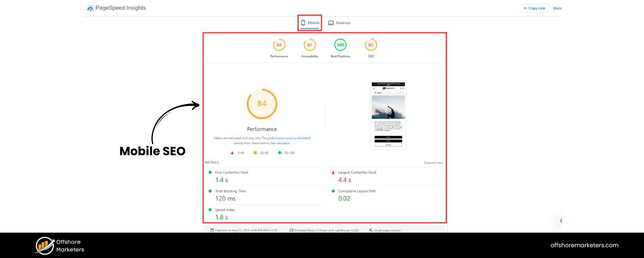Click the green indicator beside Cumulative Layout Shift
Image resolution: width=644 pixels, height=258 pixels.
click(x=333, y=191)
